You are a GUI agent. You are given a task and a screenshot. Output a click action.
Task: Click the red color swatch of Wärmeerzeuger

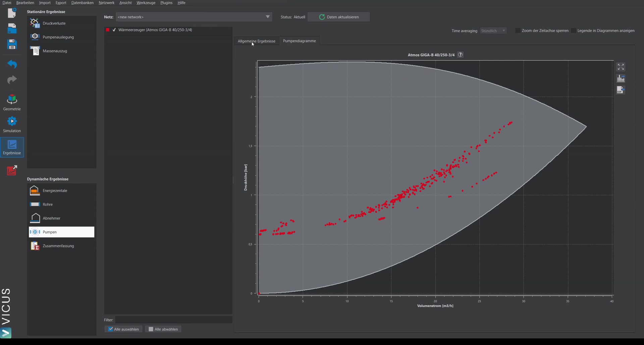pos(108,30)
